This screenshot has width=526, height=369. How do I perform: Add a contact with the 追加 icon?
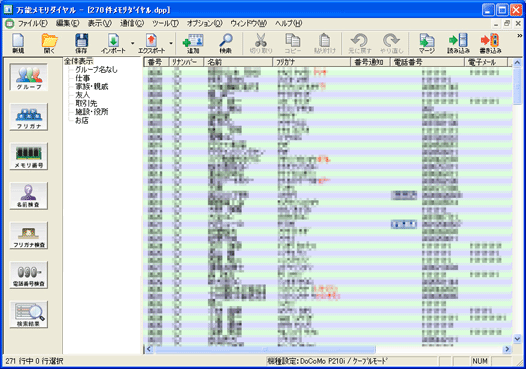click(193, 43)
